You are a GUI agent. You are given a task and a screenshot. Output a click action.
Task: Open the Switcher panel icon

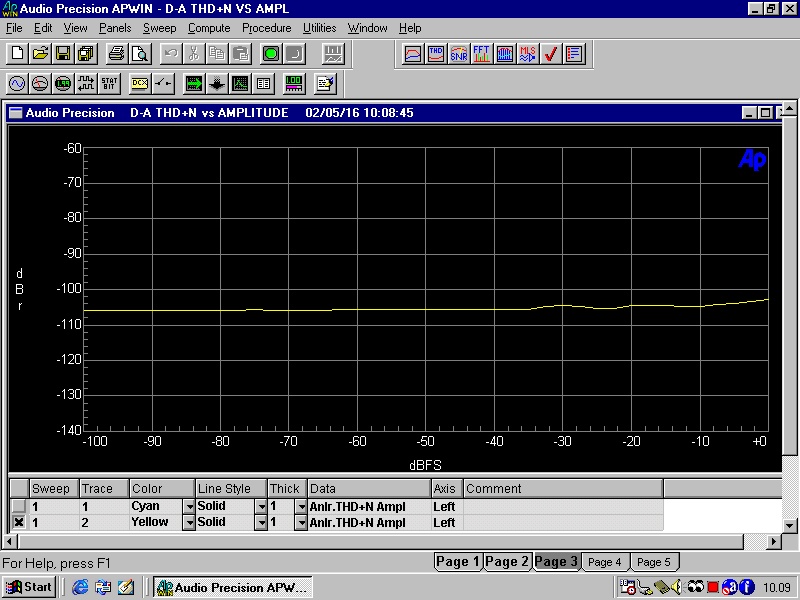coord(163,84)
